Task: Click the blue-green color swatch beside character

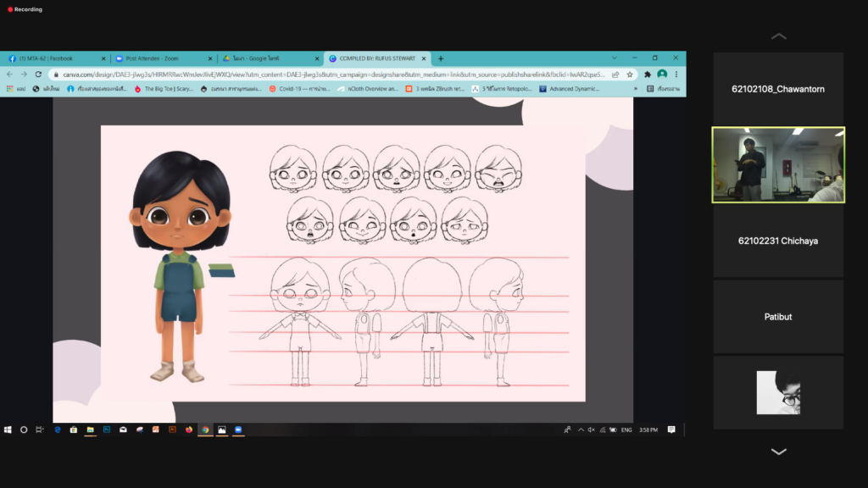Action: coord(221,270)
